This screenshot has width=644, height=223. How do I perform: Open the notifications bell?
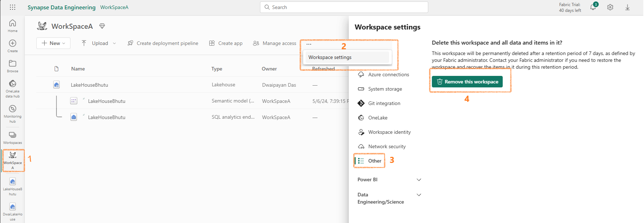593,7
